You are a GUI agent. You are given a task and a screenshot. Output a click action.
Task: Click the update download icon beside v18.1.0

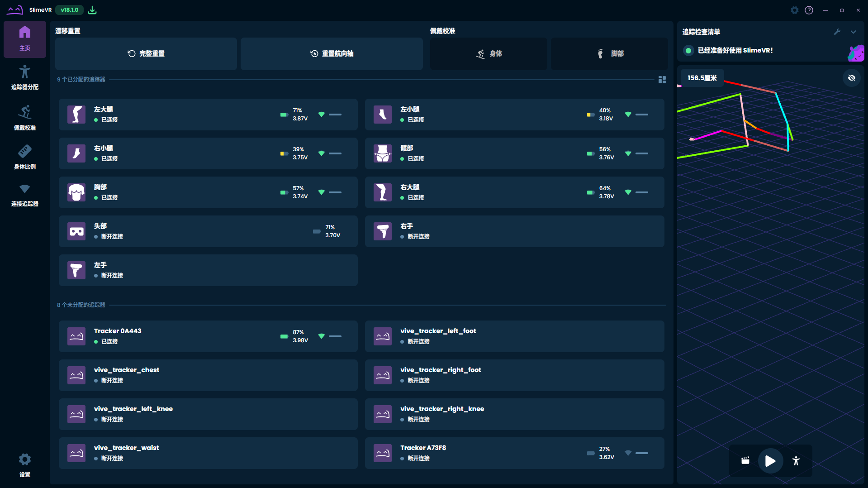(92, 10)
